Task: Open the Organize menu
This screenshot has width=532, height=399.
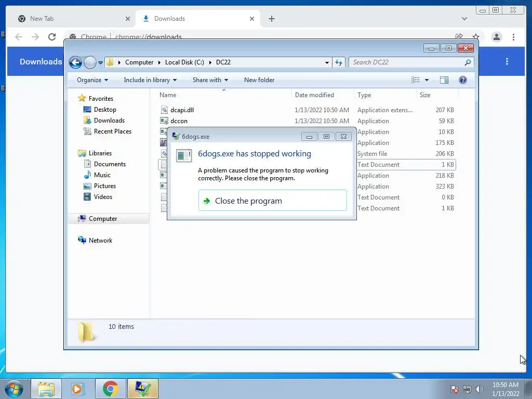Action: coord(92,80)
